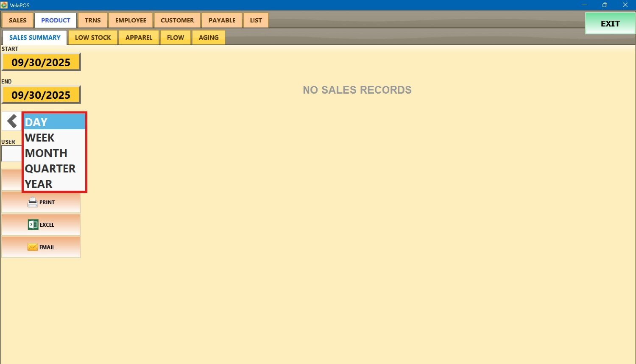Image resolution: width=636 pixels, height=364 pixels.
Task: Click the START date button
Action: (x=41, y=62)
